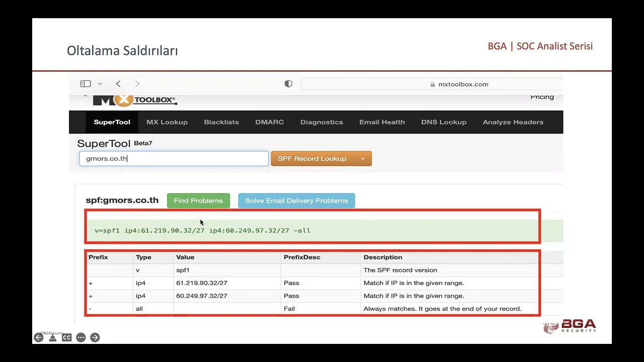Toggle closed captions with CC icon
This screenshot has height=362, width=644.
point(67,337)
